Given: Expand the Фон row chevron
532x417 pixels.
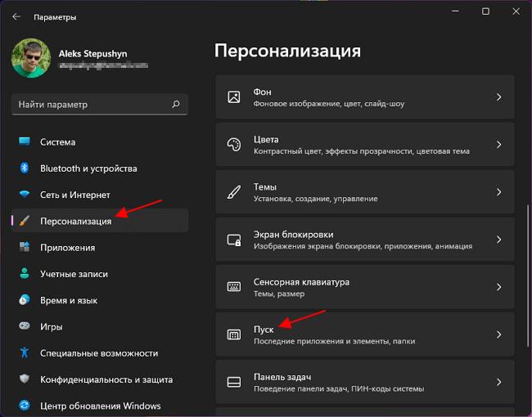Looking at the screenshot, I should [498, 97].
